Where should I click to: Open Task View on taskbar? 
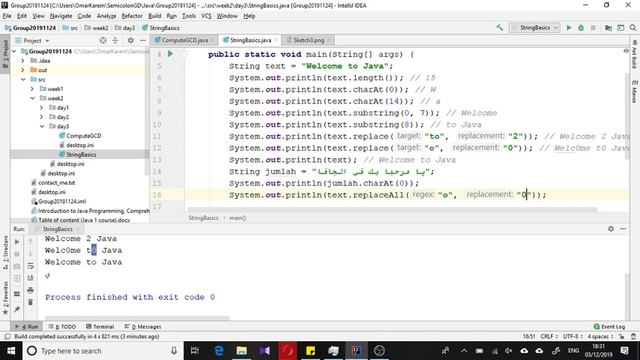click(195, 351)
